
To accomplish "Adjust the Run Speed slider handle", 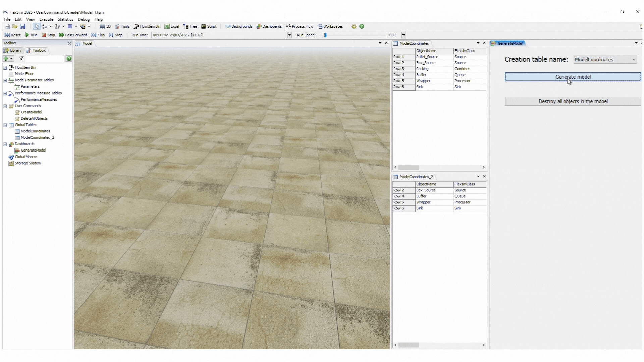I will pyautogui.click(x=325, y=35).
